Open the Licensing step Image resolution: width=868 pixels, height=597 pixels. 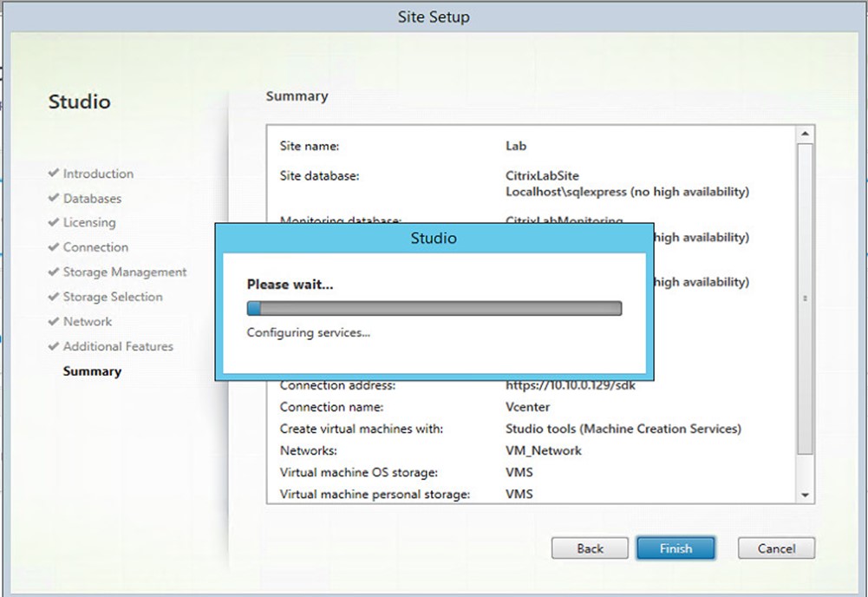point(89,223)
